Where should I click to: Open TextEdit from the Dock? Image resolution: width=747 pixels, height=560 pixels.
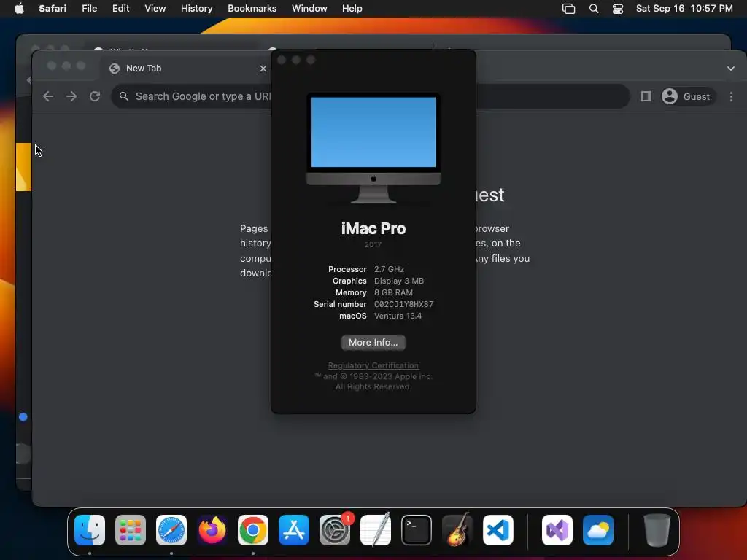[x=376, y=530]
